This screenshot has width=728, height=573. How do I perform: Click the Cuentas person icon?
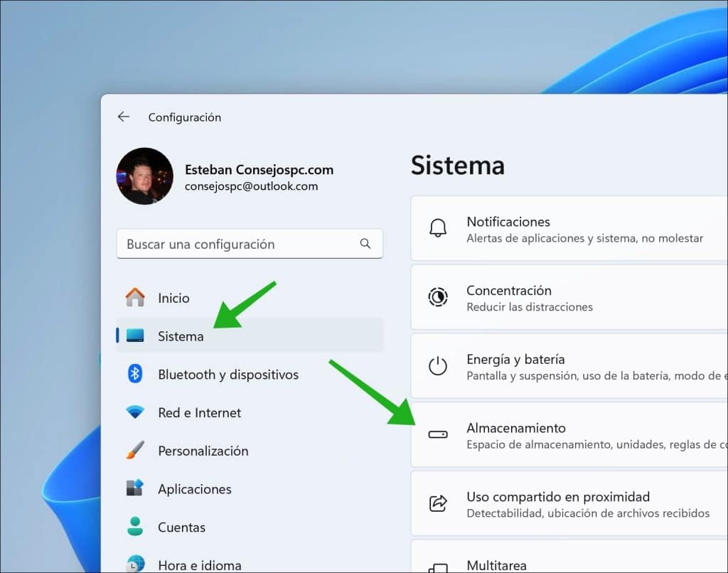135,527
